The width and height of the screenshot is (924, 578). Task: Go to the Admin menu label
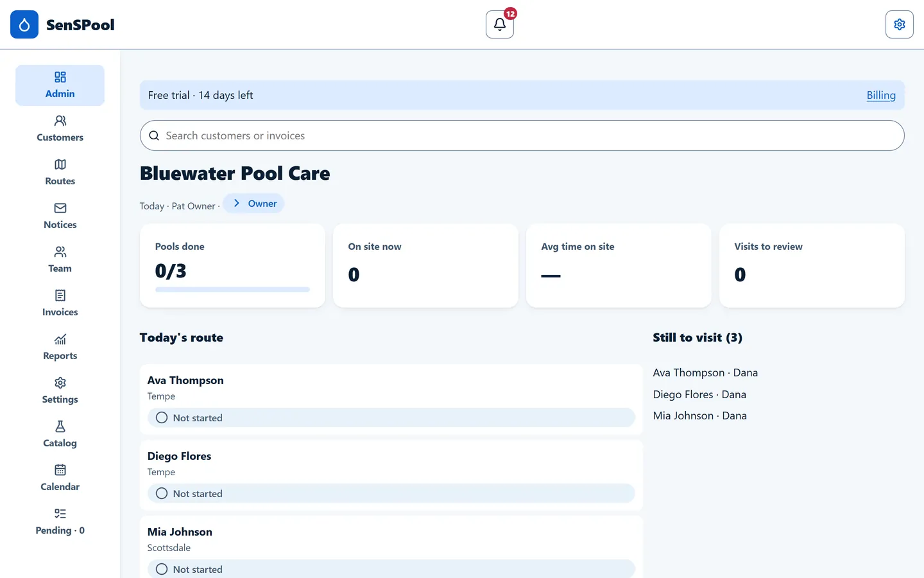pos(60,94)
